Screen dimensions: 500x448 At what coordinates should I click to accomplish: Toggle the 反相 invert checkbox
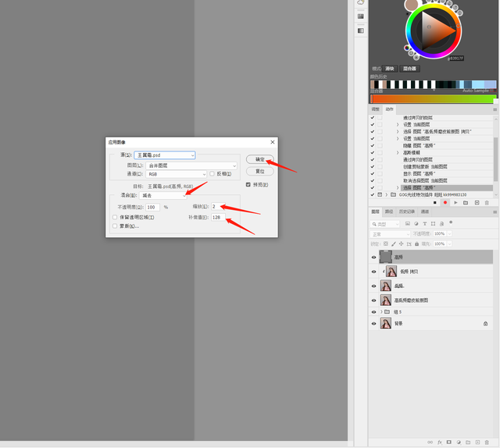pos(212,173)
